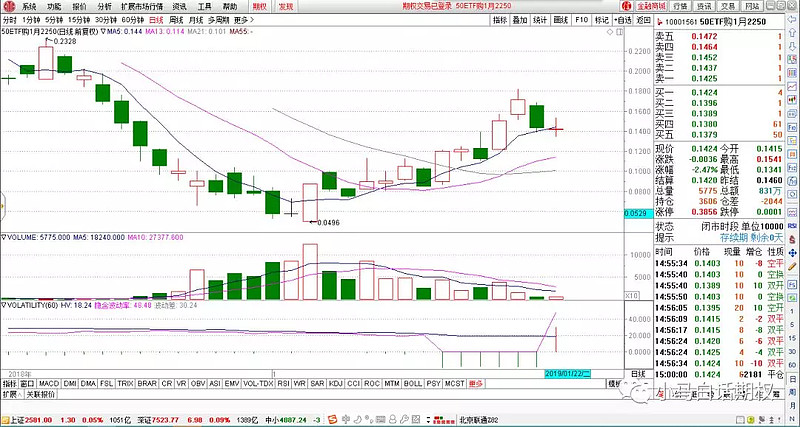Expand the VOLATILITY(60) indicator dropdown triangle
The height and width of the screenshot is (427, 800).
click(x=4, y=305)
